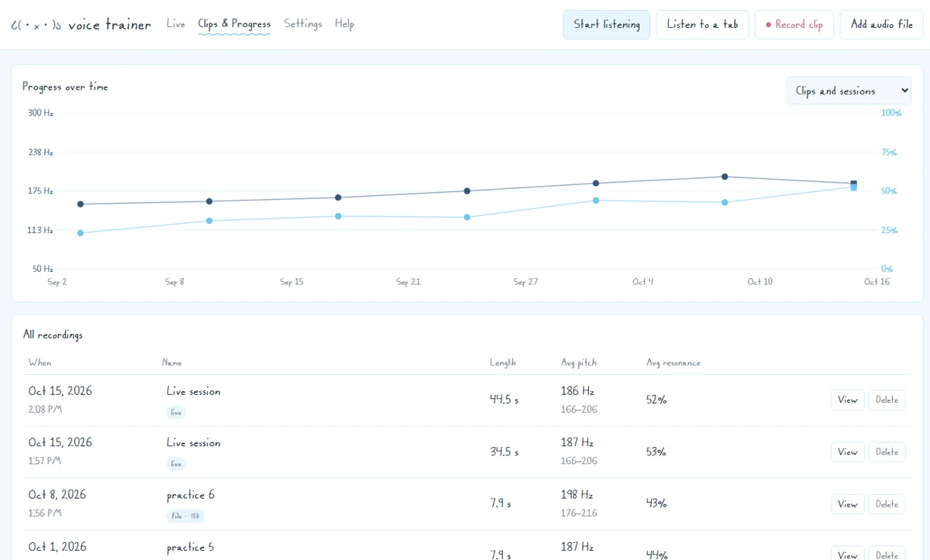Click the '44.5 s' length value
This screenshot has height=560, width=930.
tap(504, 400)
